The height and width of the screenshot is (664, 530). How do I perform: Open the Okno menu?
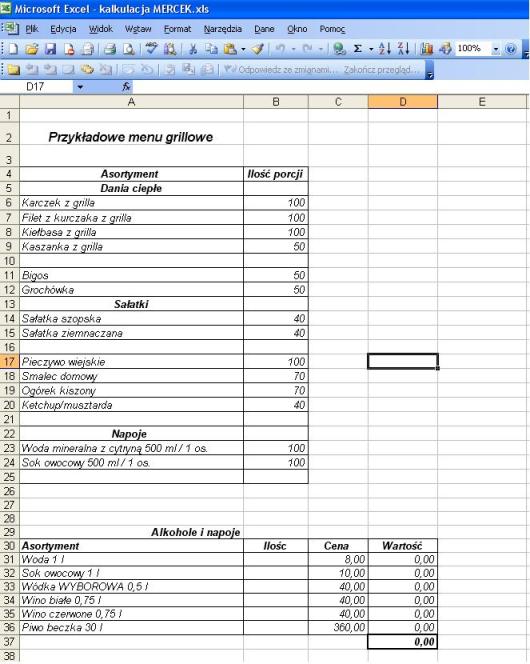297,29
